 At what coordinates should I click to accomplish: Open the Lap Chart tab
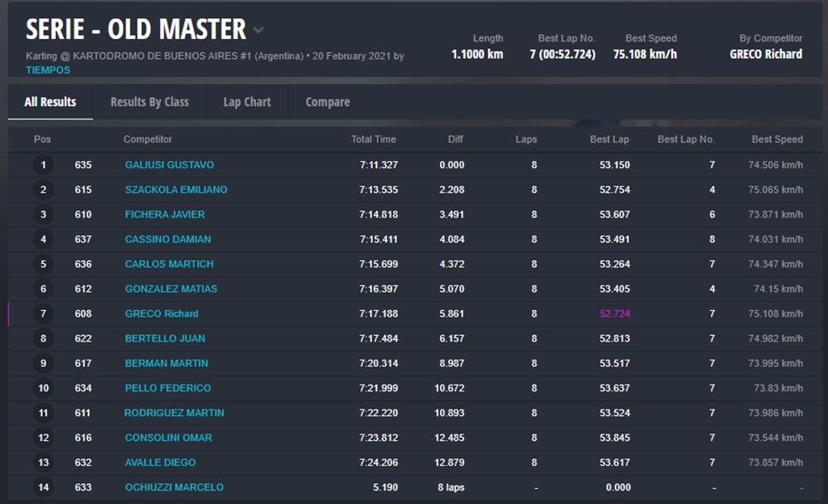point(247,102)
